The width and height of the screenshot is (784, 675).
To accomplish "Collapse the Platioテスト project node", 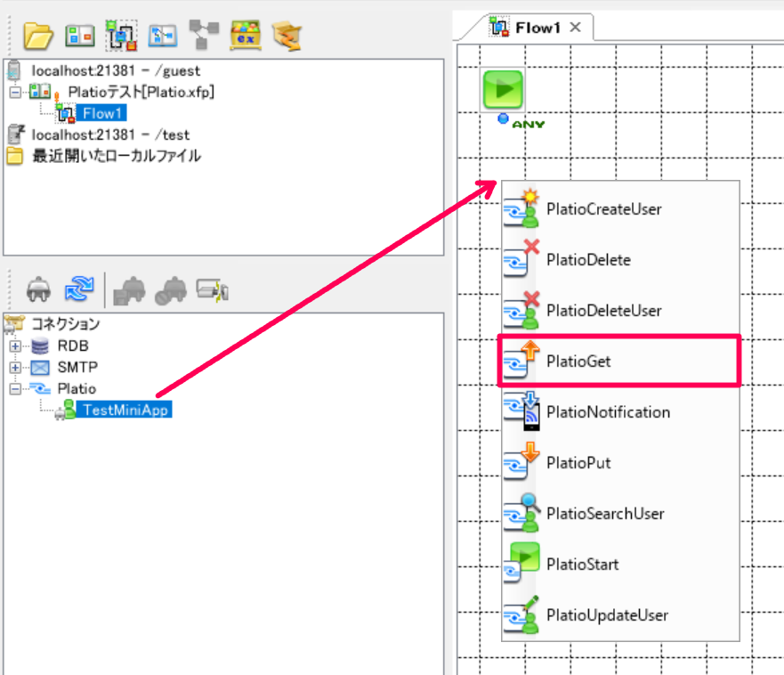I will (15, 92).
